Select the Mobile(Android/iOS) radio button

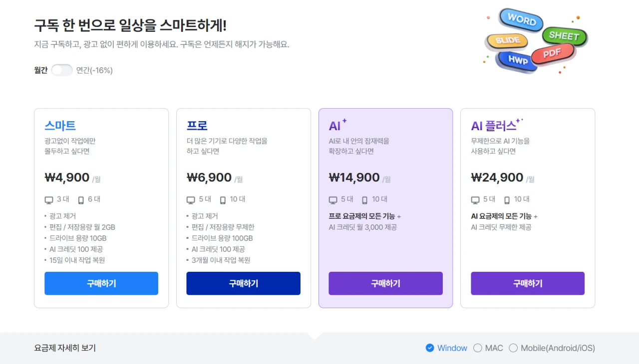(513, 348)
